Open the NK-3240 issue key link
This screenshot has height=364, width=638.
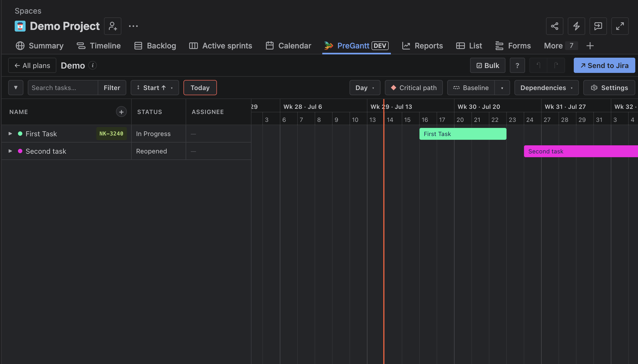click(111, 134)
